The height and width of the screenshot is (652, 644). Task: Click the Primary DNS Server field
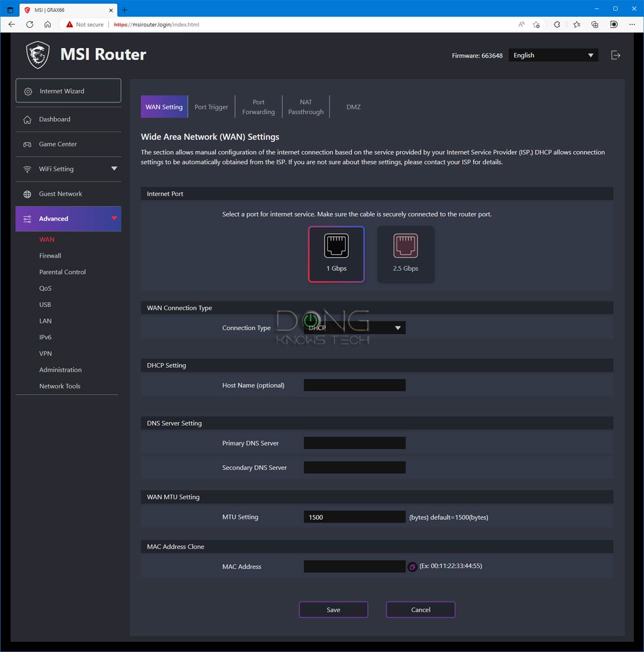(355, 443)
